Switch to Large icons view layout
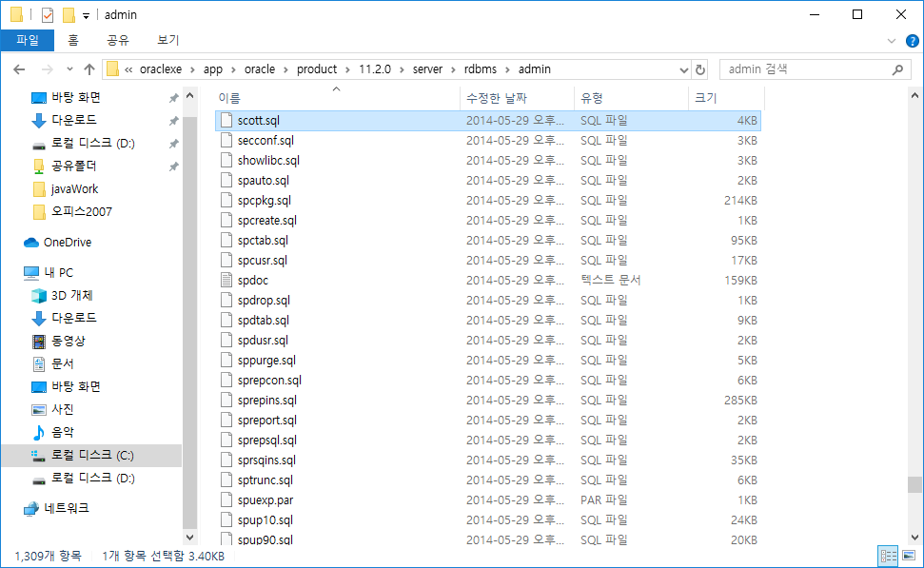This screenshot has width=924, height=568. (909, 556)
